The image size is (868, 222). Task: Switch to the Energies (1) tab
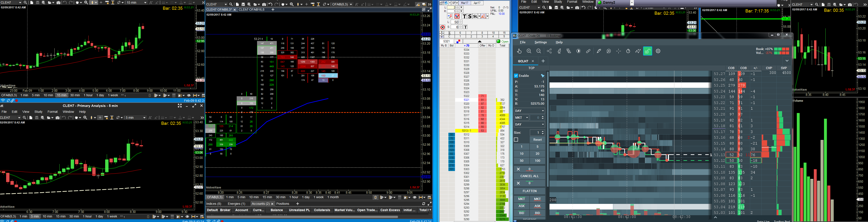pyautogui.click(x=236, y=204)
